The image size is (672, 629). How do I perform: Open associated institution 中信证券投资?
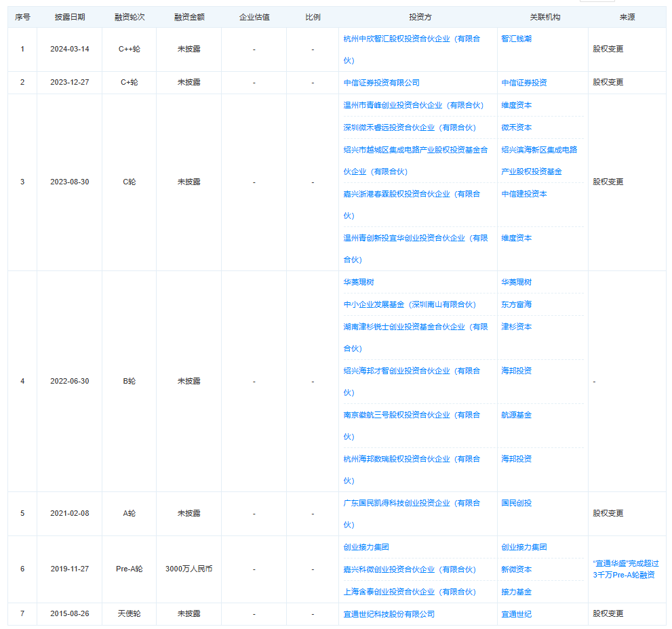point(523,83)
